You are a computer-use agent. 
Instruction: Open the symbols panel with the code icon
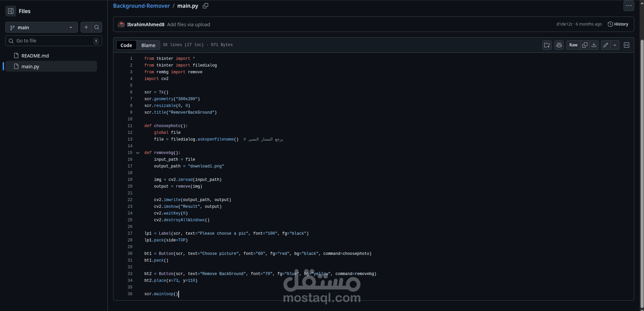coord(627,45)
